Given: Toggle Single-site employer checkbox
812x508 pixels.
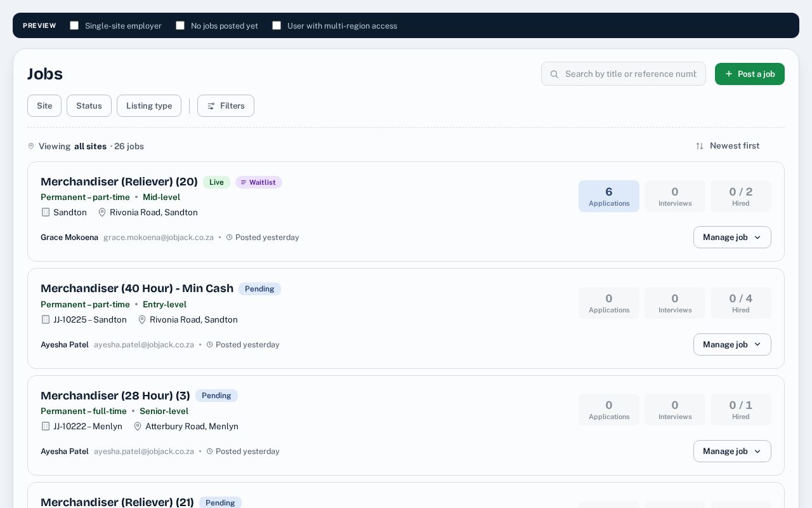Looking at the screenshot, I should click(74, 25).
